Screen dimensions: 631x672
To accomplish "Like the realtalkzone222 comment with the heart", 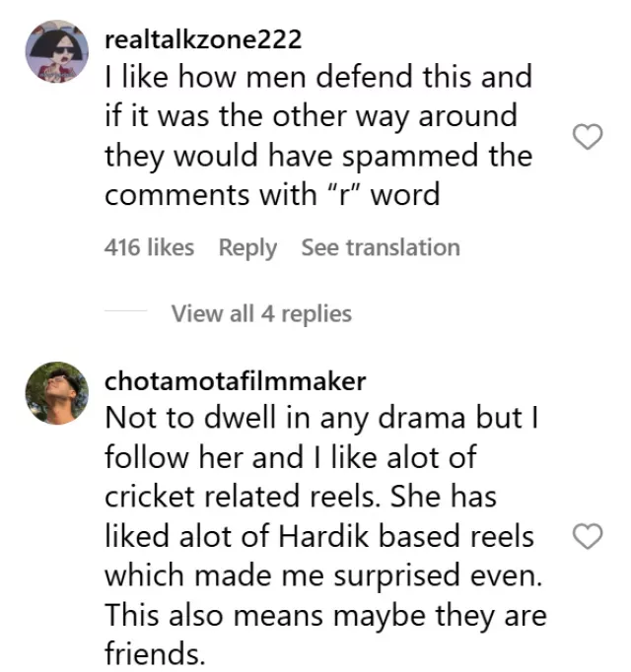I will tap(588, 139).
